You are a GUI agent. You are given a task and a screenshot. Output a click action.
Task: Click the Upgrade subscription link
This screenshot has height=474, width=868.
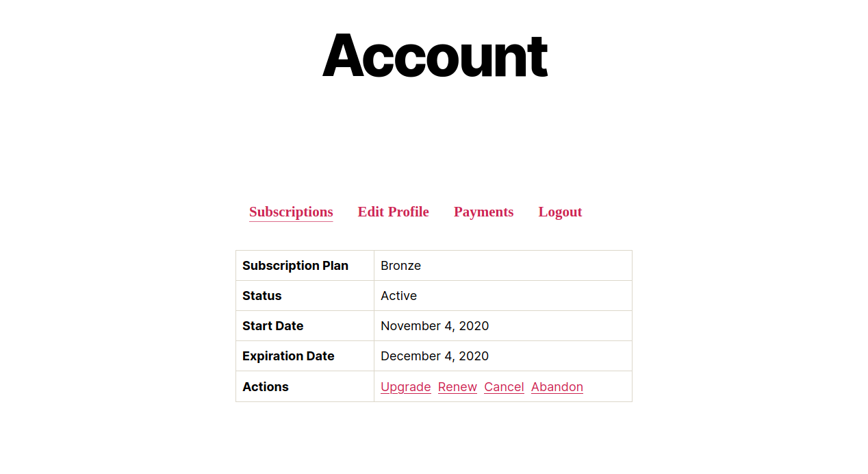point(406,387)
